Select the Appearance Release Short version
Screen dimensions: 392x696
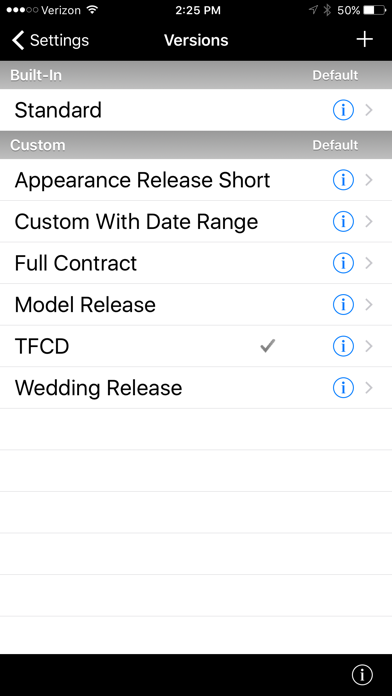coord(196,180)
